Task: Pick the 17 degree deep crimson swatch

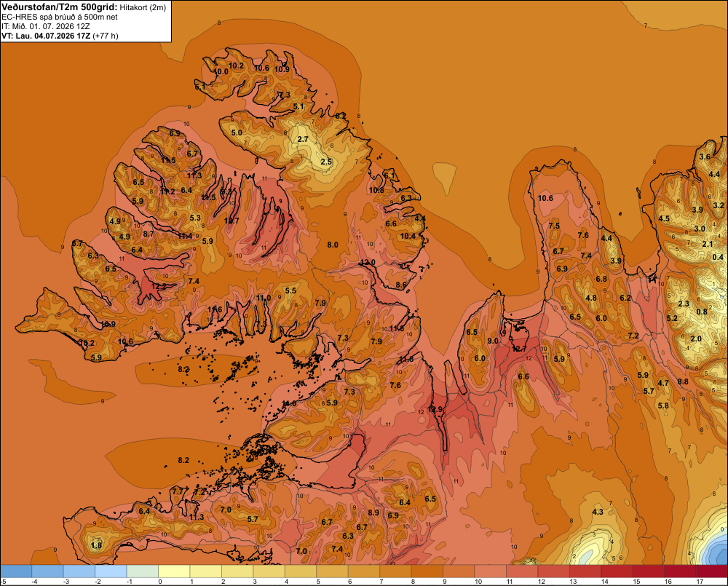Action: tap(712, 571)
